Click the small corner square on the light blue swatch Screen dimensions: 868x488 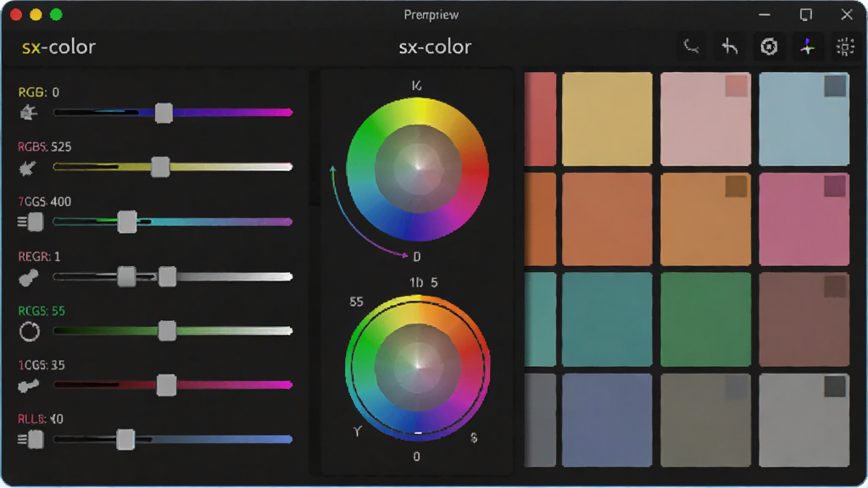835,86
